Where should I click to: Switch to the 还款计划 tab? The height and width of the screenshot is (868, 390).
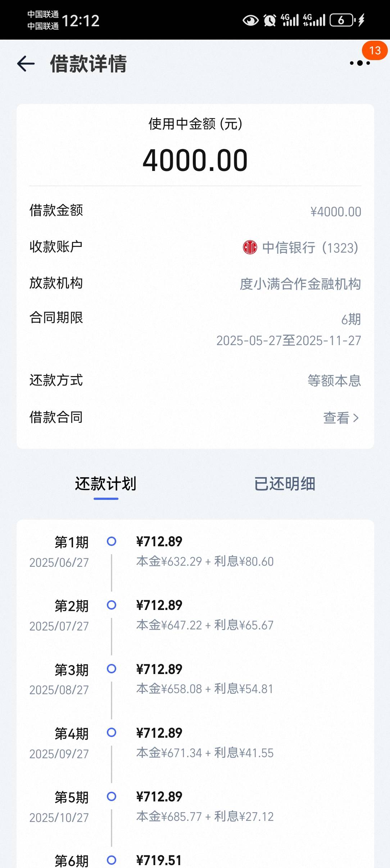[x=106, y=484]
